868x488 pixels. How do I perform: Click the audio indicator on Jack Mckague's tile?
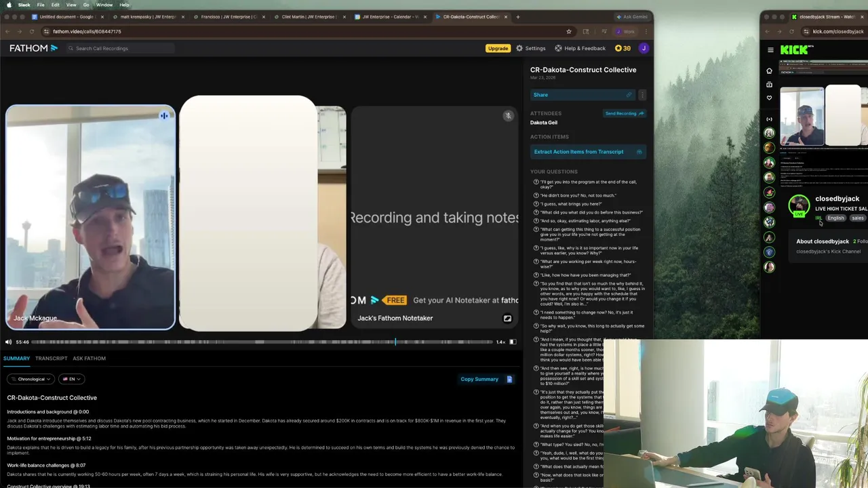163,116
